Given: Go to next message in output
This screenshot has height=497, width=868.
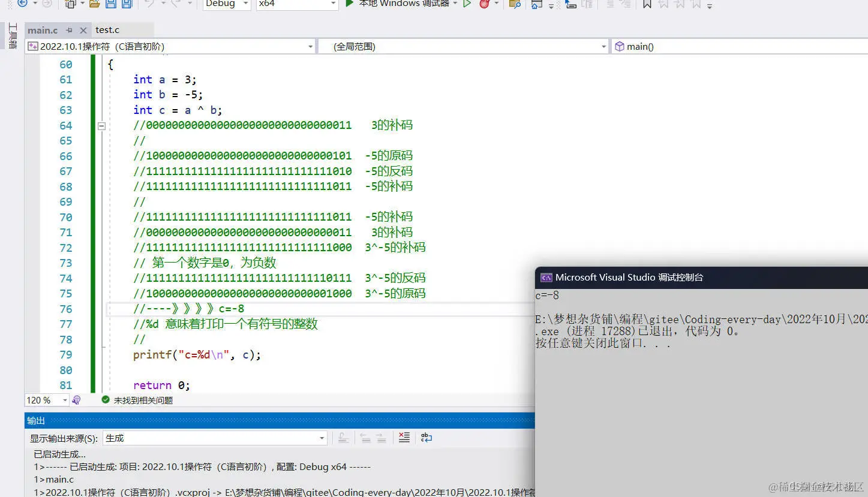Looking at the screenshot, I should coord(381,438).
